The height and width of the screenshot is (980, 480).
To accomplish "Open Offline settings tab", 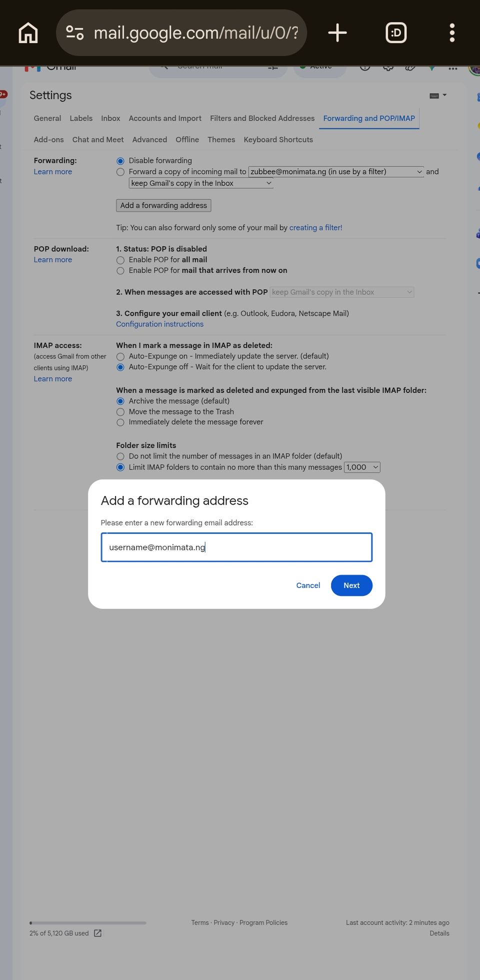I will click(x=187, y=140).
